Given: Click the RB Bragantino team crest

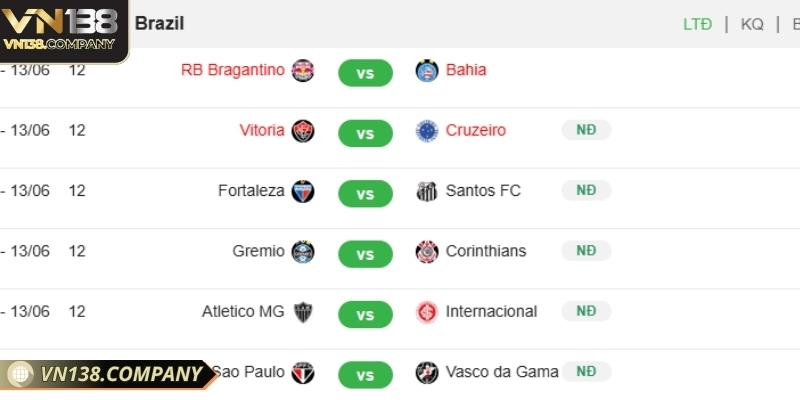Looking at the screenshot, I should 303,70.
